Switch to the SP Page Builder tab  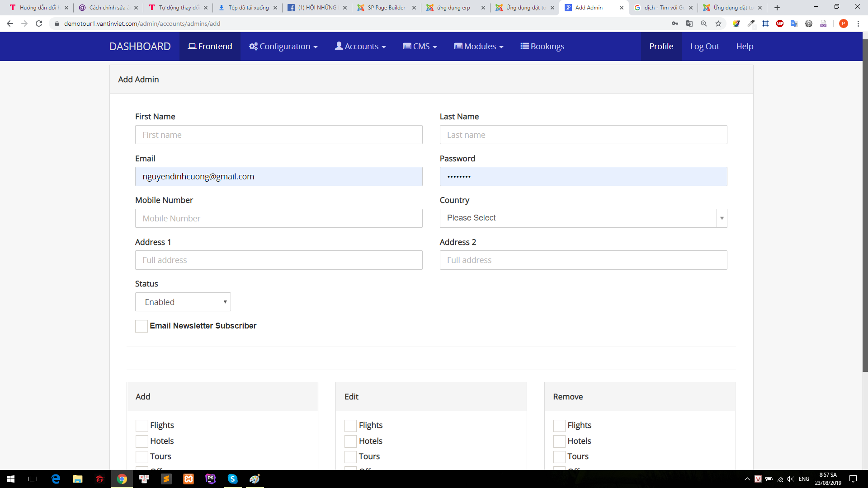point(387,8)
